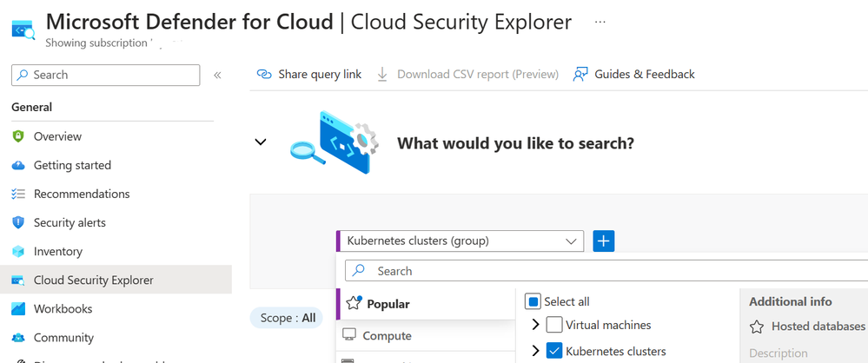Uncheck the Kubernetes clusters checkbox

click(x=554, y=351)
